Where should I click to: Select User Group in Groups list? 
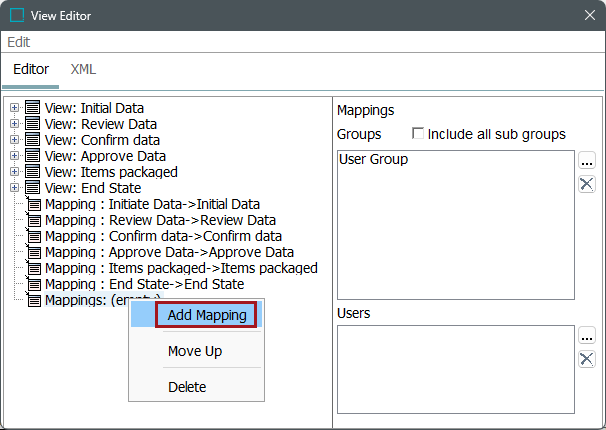click(373, 159)
